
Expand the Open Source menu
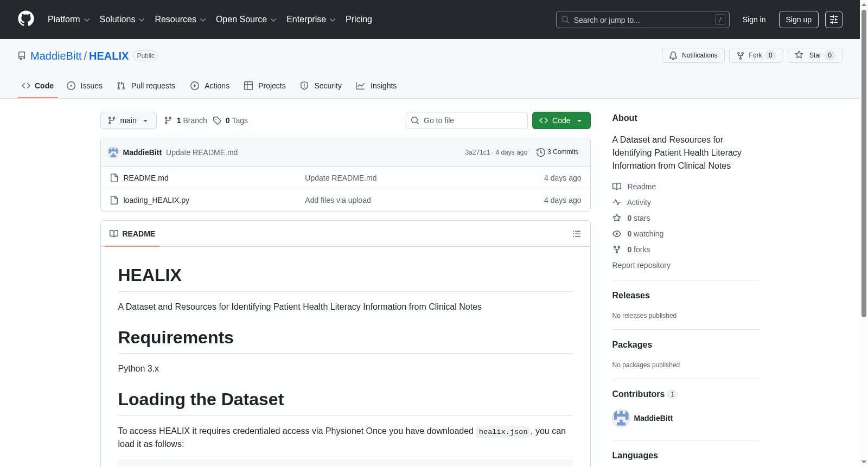(246, 20)
